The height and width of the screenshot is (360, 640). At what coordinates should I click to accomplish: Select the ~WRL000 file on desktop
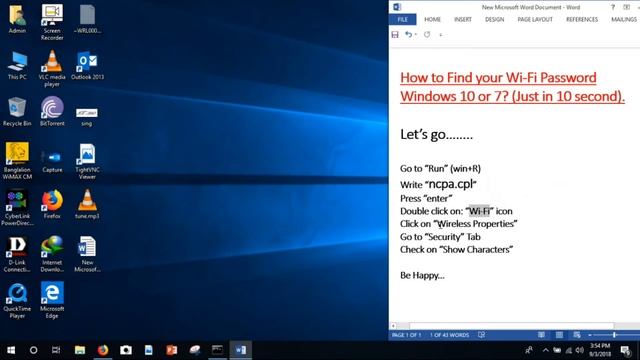click(87, 19)
